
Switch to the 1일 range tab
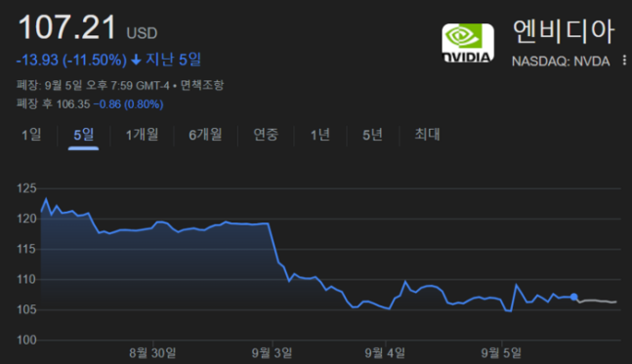click(x=31, y=135)
